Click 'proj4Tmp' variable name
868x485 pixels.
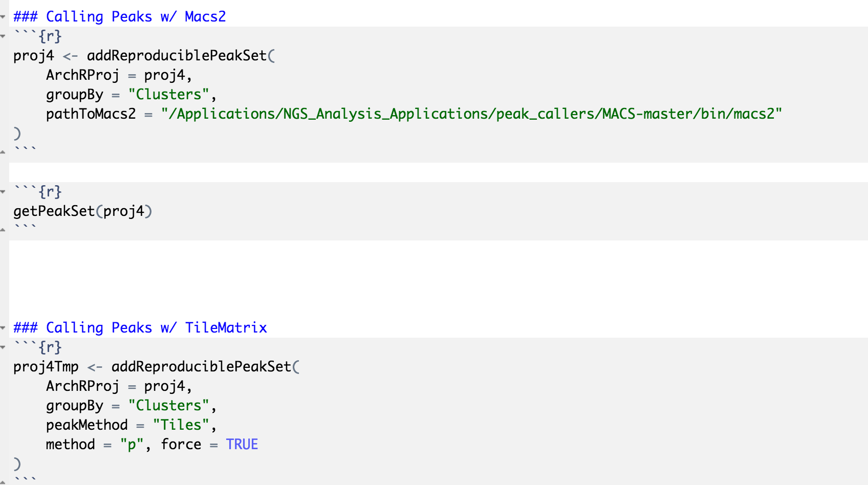(46, 367)
